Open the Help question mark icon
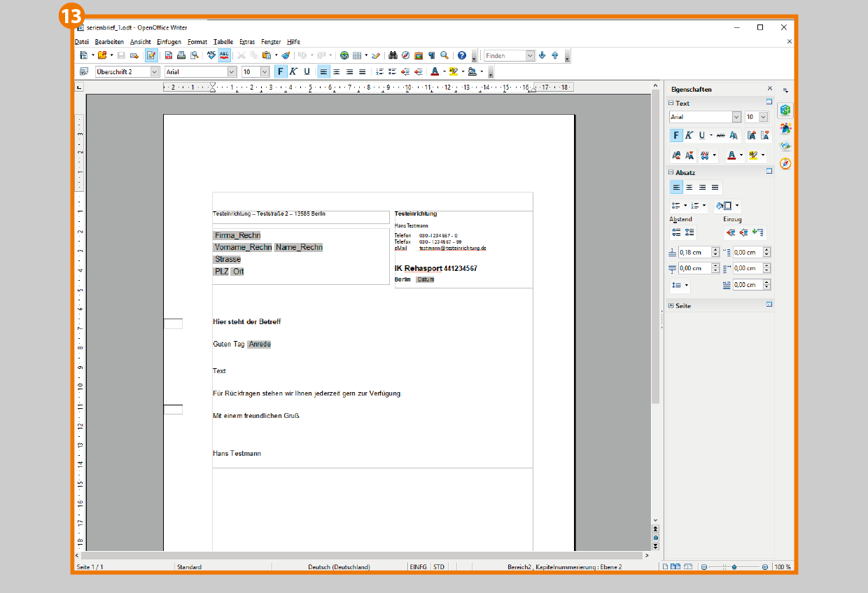The image size is (868, 593). pyautogui.click(x=461, y=55)
